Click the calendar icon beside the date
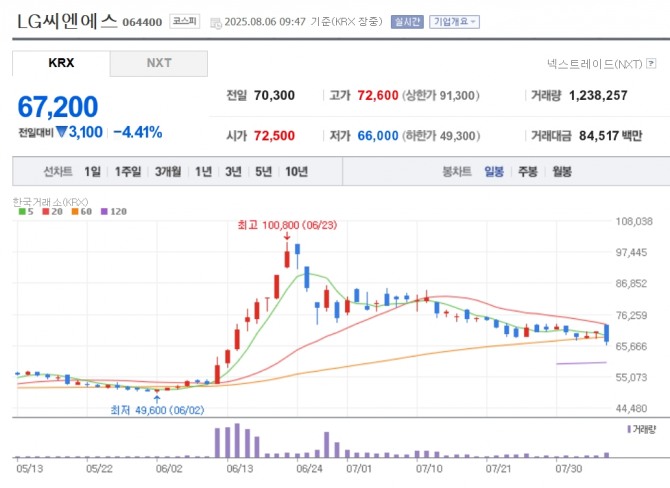 [x=215, y=21]
